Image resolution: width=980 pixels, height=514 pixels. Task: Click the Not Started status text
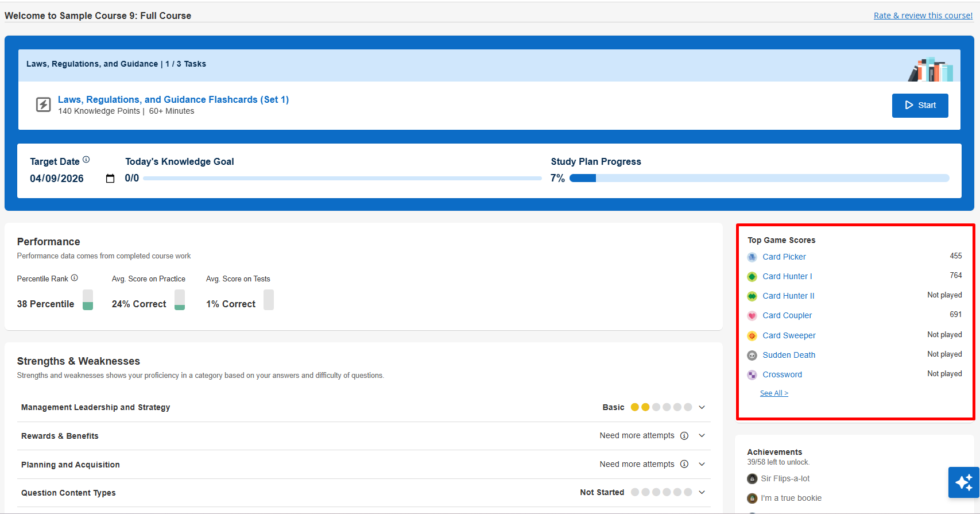point(602,492)
